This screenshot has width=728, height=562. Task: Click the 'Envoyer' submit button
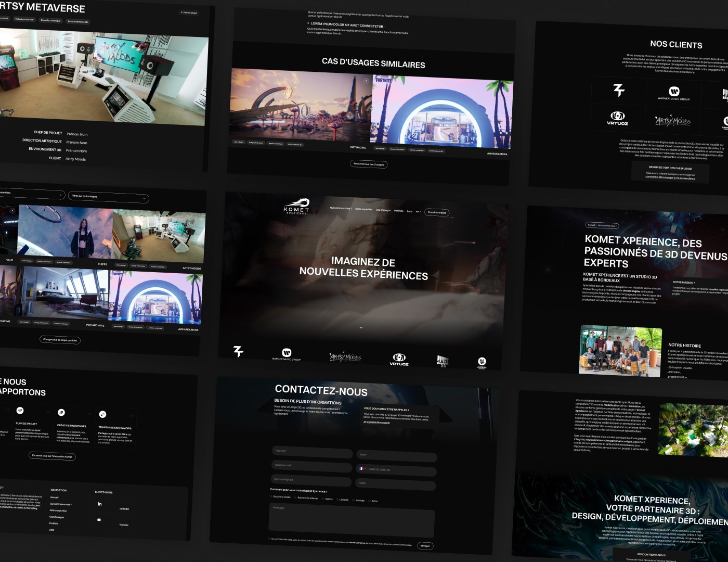point(425,546)
